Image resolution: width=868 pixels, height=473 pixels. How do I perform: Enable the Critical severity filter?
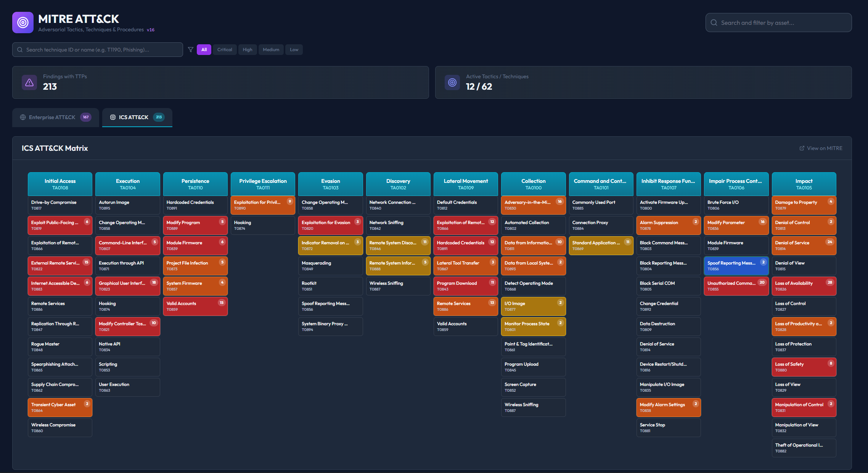coord(225,49)
